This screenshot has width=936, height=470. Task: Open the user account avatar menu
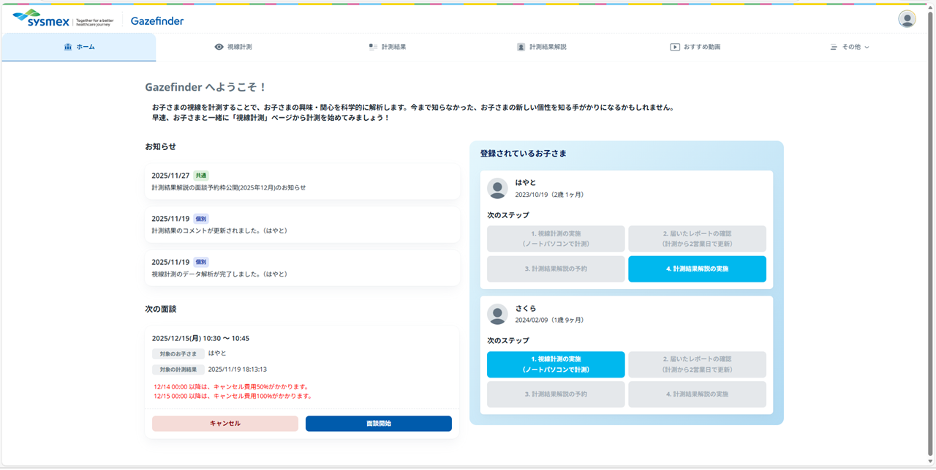click(x=907, y=19)
